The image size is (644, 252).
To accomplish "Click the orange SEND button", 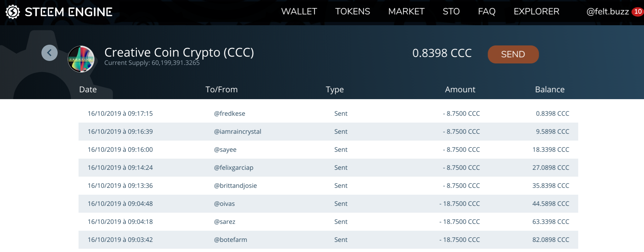I will tap(513, 54).
